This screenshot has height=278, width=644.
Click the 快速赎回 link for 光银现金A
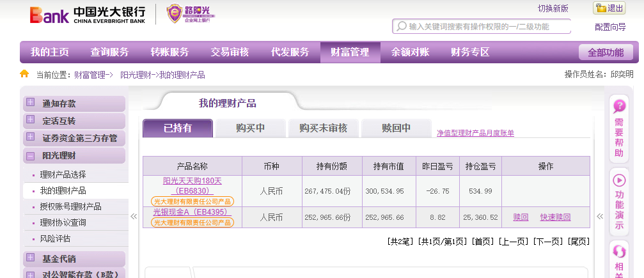click(x=554, y=217)
